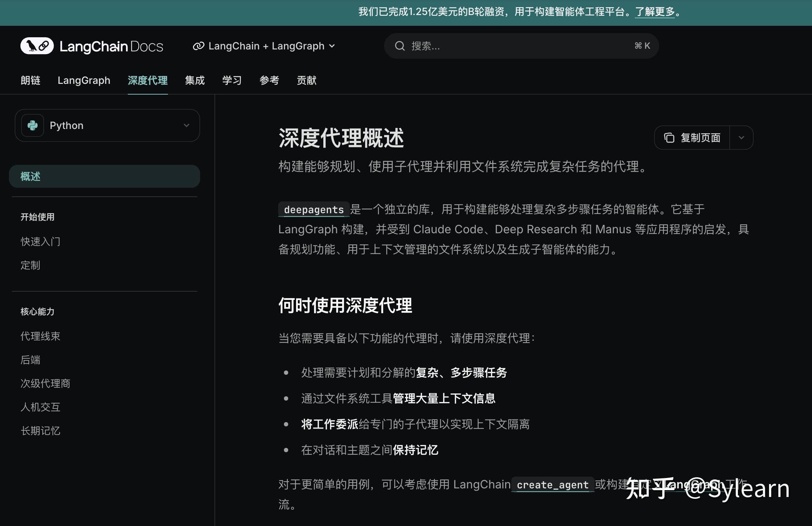812x526 pixels.
Task: Focus the 搜索 search field
Action: 521,46
